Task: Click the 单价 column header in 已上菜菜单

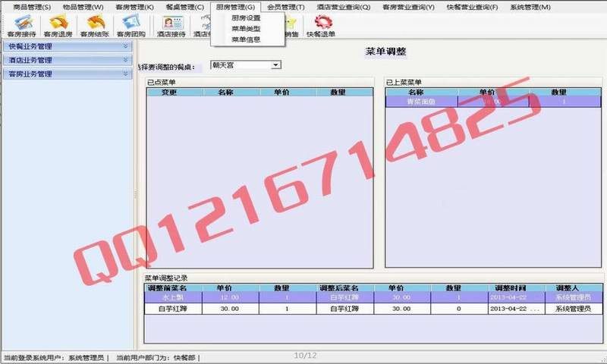Action: (x=493, y=92)
